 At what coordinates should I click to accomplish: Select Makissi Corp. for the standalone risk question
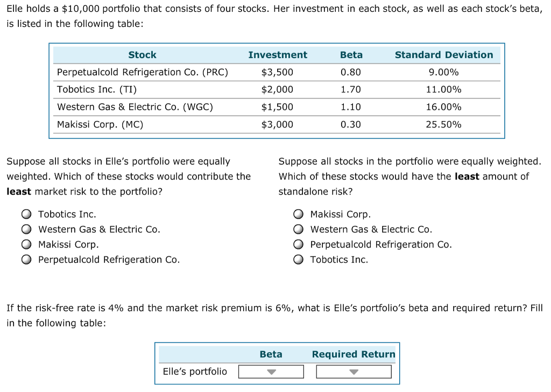[298, 213]
